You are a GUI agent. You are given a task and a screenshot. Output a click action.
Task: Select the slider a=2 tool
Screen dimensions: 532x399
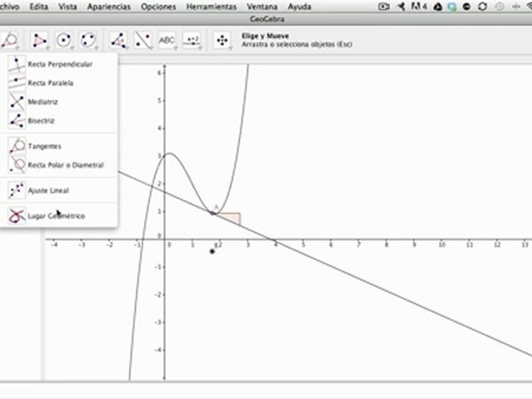pyautogui.click(x=192, y=40)
